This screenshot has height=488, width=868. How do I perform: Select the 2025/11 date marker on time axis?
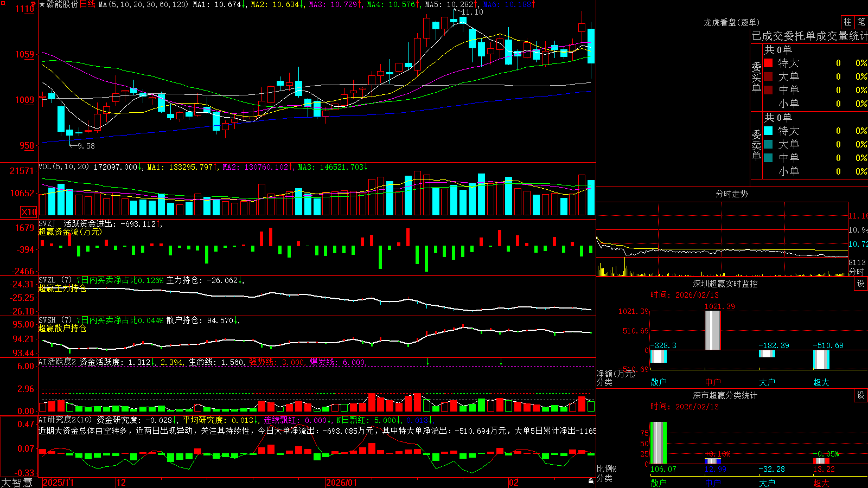(x=58, y=483)
